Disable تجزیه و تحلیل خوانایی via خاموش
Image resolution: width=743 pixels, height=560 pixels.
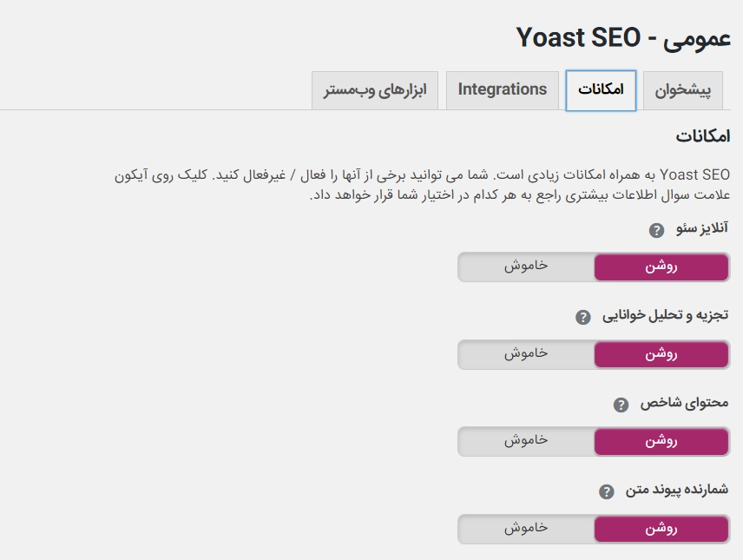click(x=526, y=354)
